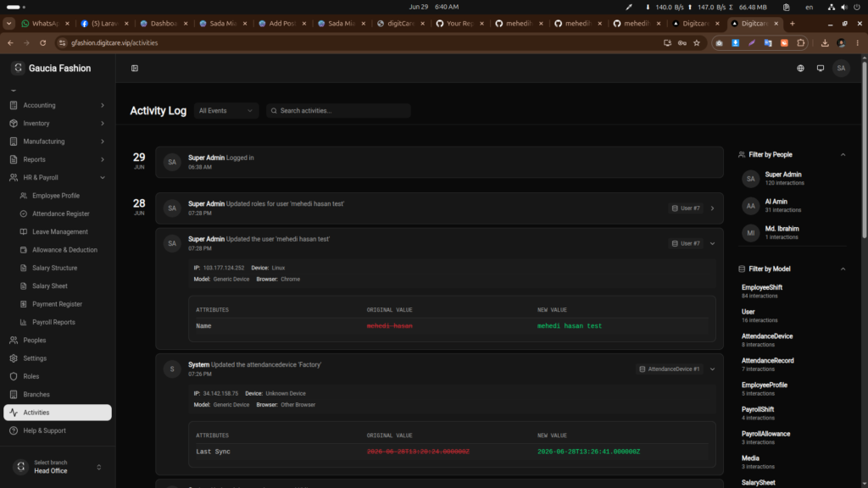Click the SA avatar on Logged in entry

[172, 162]
